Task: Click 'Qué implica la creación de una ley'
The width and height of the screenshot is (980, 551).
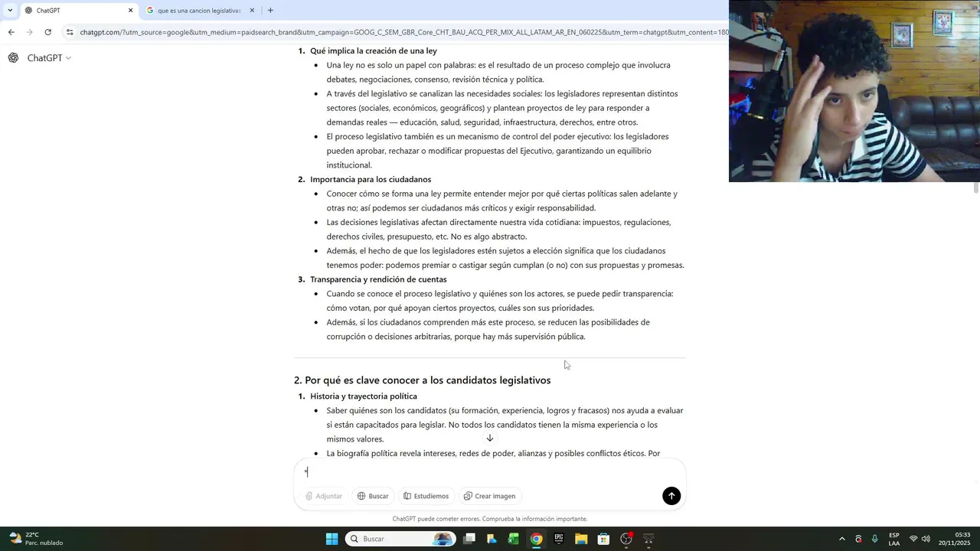Action: (374, 51)
